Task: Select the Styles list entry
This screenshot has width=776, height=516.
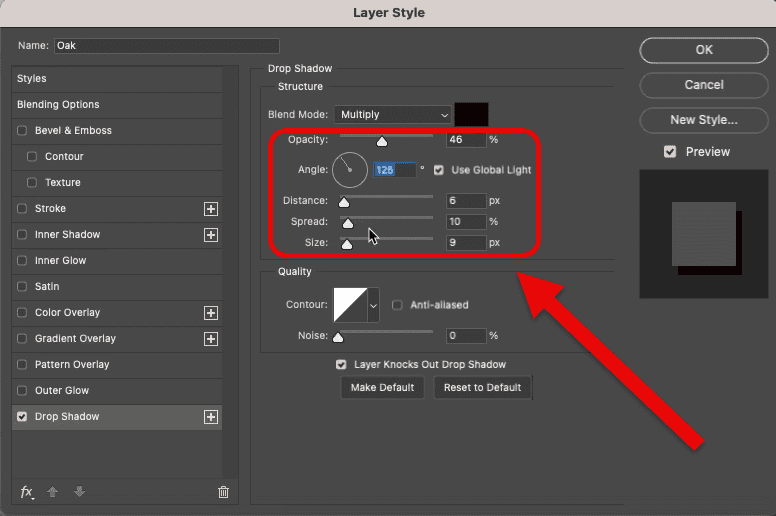Action: tap(32, 79)
